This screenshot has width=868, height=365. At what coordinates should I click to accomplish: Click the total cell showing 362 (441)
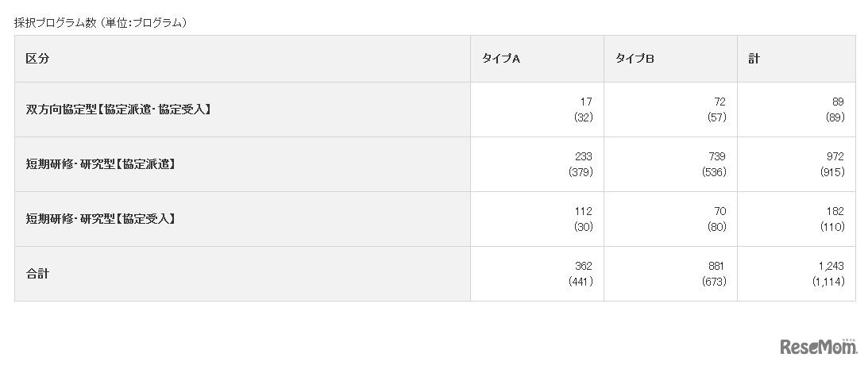tap(581, 274)
